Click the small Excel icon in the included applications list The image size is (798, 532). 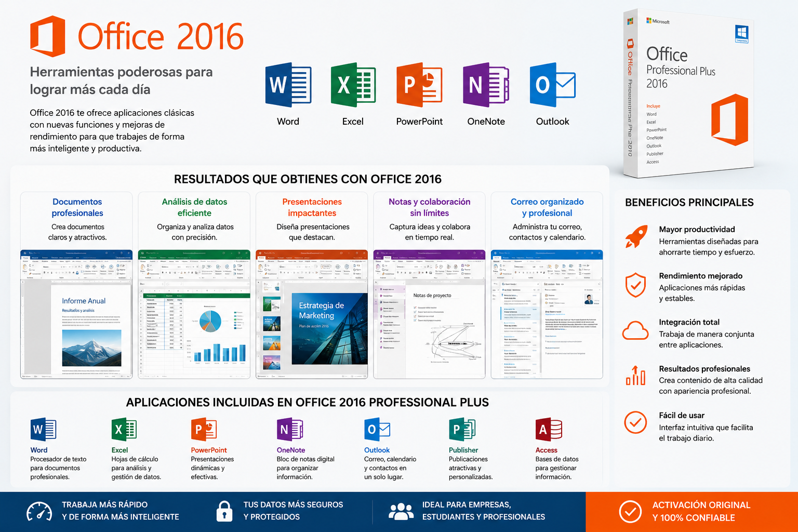(x=124, y=430)
